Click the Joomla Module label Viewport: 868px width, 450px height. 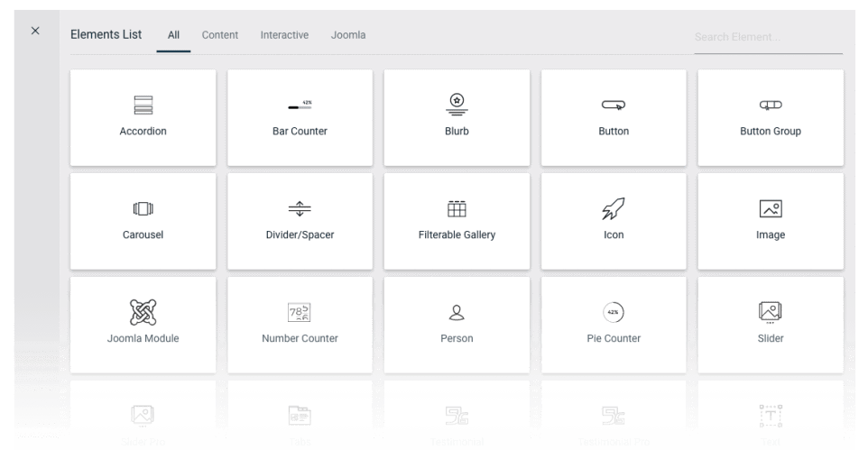click(x=143, y=338)
